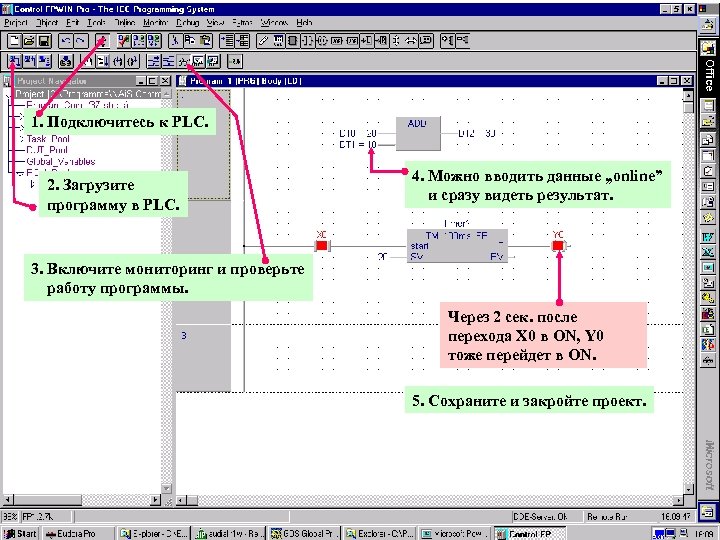The height and width of the screenshot is (540, 720).
Task: Select Task_Pool in Project Navigator
Action: coord(48,139)
